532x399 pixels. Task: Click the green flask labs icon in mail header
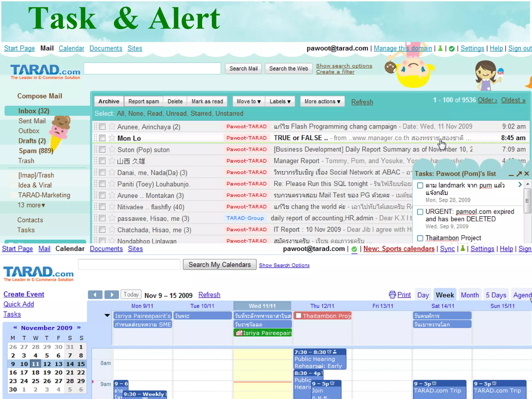pyautogui.click(x=440, y=48)
